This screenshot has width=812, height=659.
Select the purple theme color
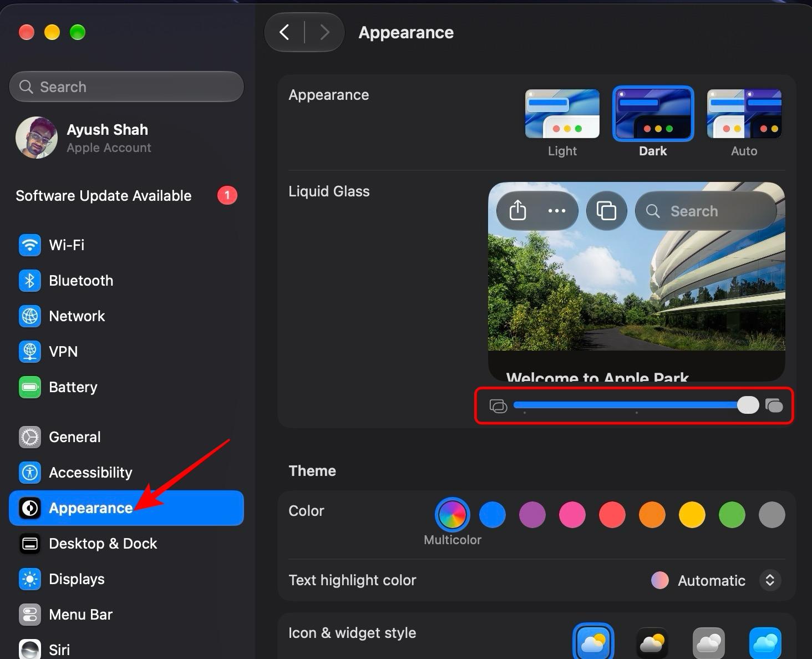point(532,515)
